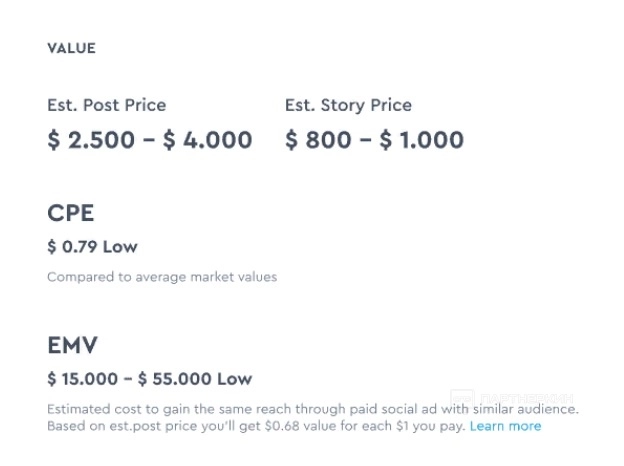Select the $ 800 – $ 1.000 story price

tap(374, 139)
